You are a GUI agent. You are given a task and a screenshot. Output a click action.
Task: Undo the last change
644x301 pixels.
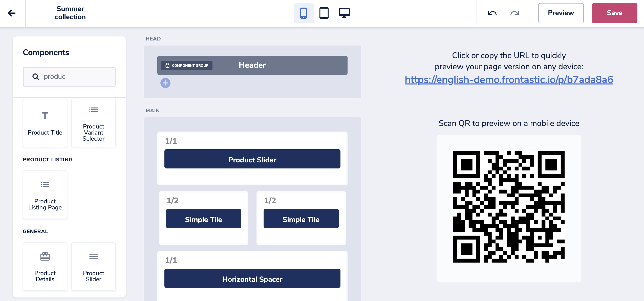pos(492,13)
